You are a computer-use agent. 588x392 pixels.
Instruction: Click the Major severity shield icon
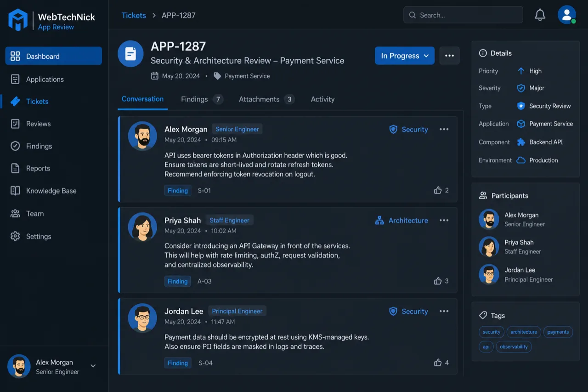521,88
